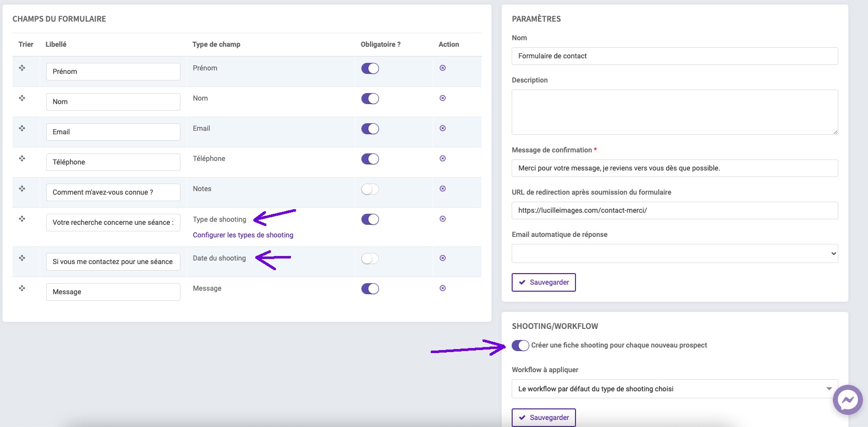Open the Workflow à appliquer dropdown
868x427 pixels.
(x=674, y=389)
